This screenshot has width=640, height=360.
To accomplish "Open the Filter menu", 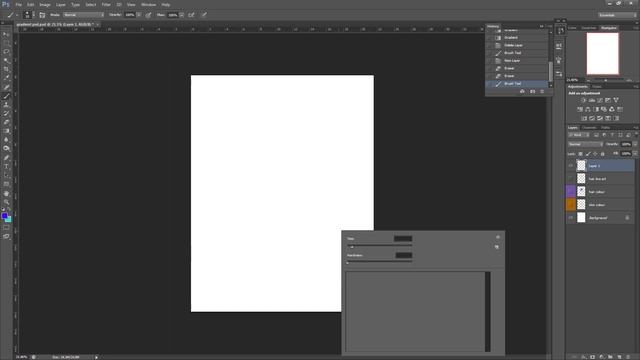I will tap(106, 4).
